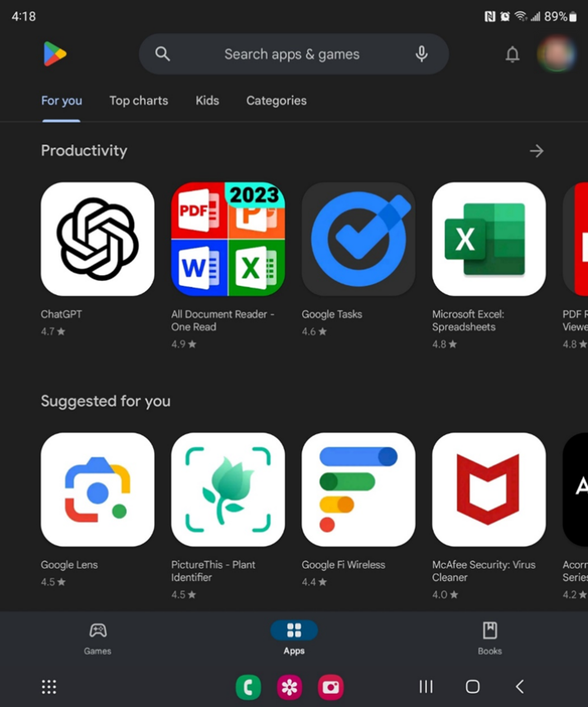Tap the battery status indicator
Image resolution: width=588 pixels, height=707 pixels.
pos(561,17)
